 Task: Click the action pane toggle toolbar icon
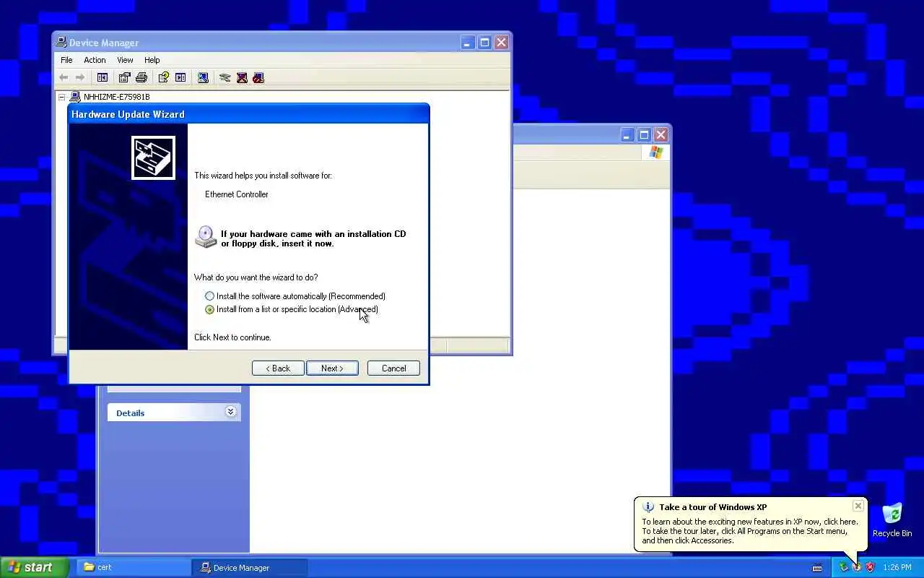tap(180, 77)
